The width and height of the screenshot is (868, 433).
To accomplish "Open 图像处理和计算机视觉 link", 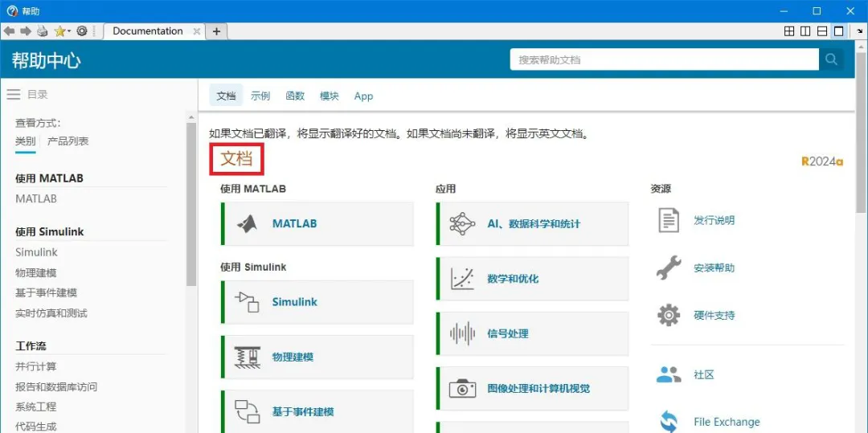I will (538, 389).
